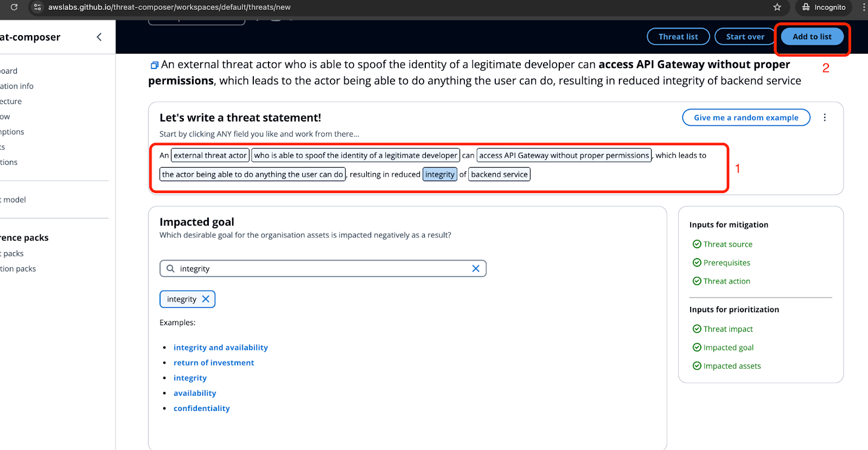Screen dimensions: 868x450
Task: Open site information icon in address bar
Action: click(x=37, y=7)
